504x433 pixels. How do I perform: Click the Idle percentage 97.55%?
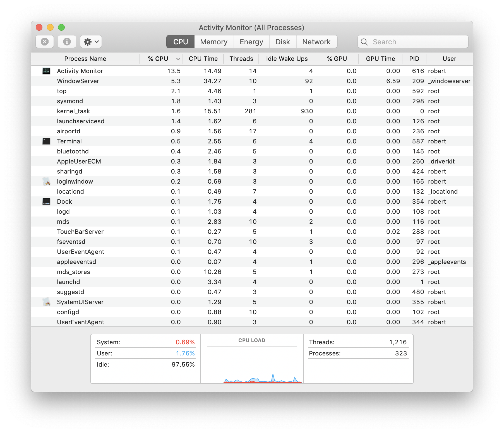pos(183,364)
